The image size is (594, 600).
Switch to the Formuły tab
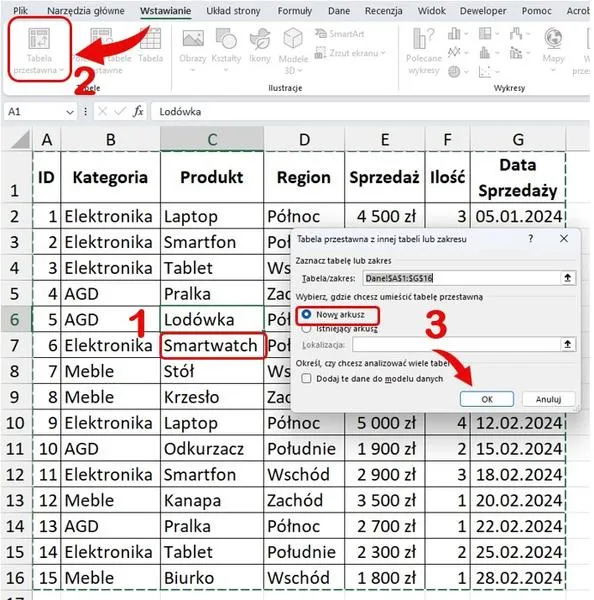pos(295,11)
